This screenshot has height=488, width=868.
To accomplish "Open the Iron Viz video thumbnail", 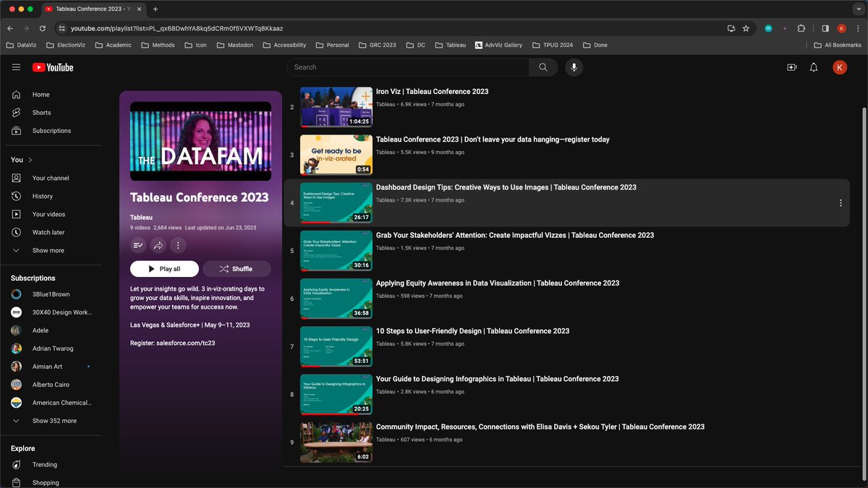I will pyautogui.click(x=336, y=106).
